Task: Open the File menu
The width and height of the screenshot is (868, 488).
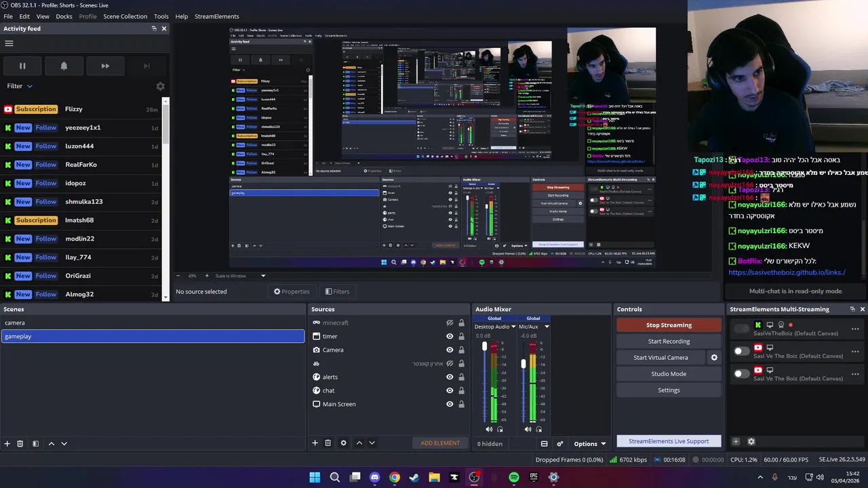Action: [8, 16]
